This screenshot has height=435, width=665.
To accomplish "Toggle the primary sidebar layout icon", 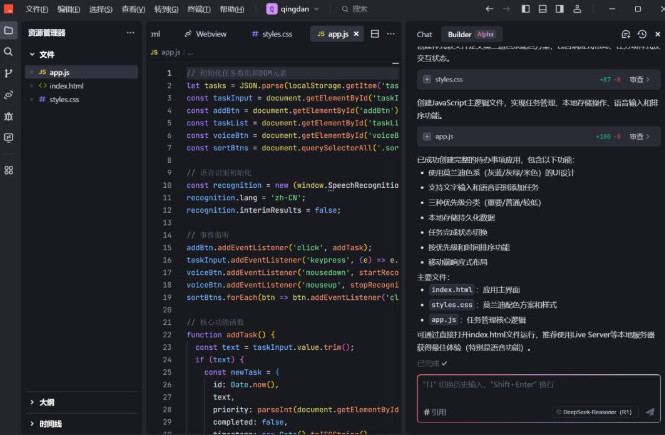I will 525,9.
